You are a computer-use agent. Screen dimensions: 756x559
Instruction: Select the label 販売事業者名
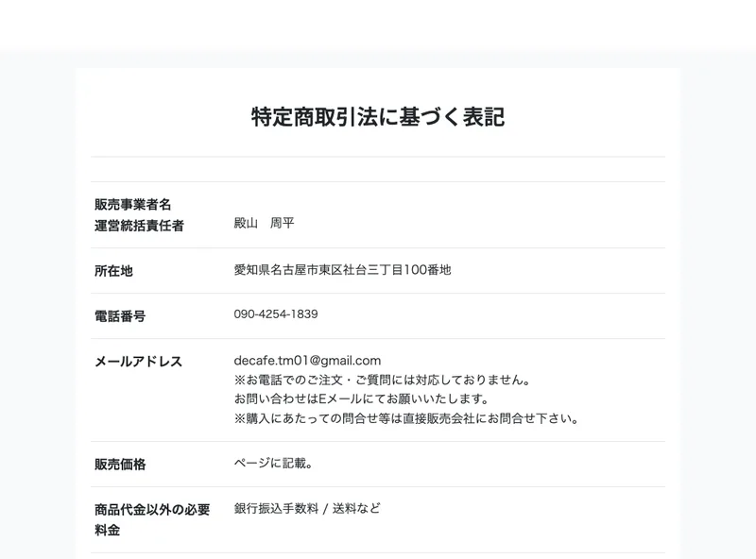(132, 204)
